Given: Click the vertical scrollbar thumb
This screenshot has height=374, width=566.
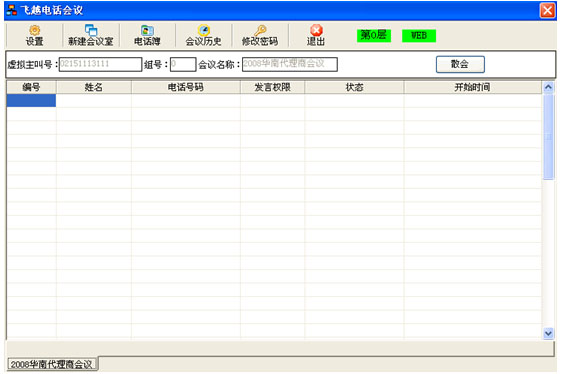Looking at the screenshot, I should click(x=548, y=136).
